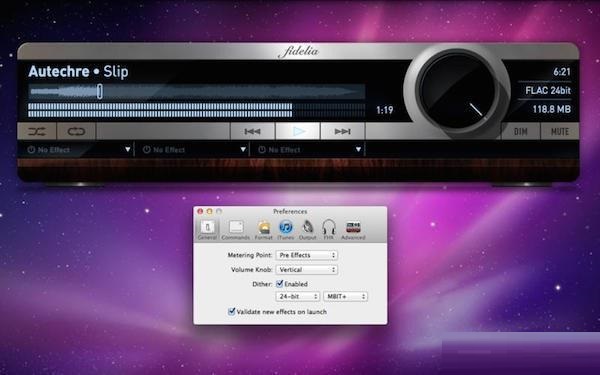
Task: Open the Metering Point dropdown
Action: (x=307, y=255)
